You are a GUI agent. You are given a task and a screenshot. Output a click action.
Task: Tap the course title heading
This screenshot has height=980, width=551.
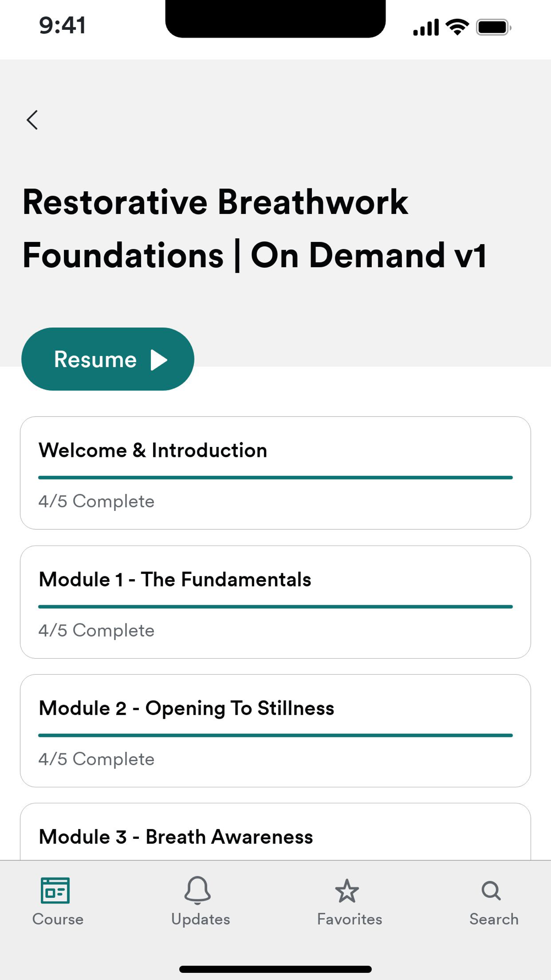(255, 229)
